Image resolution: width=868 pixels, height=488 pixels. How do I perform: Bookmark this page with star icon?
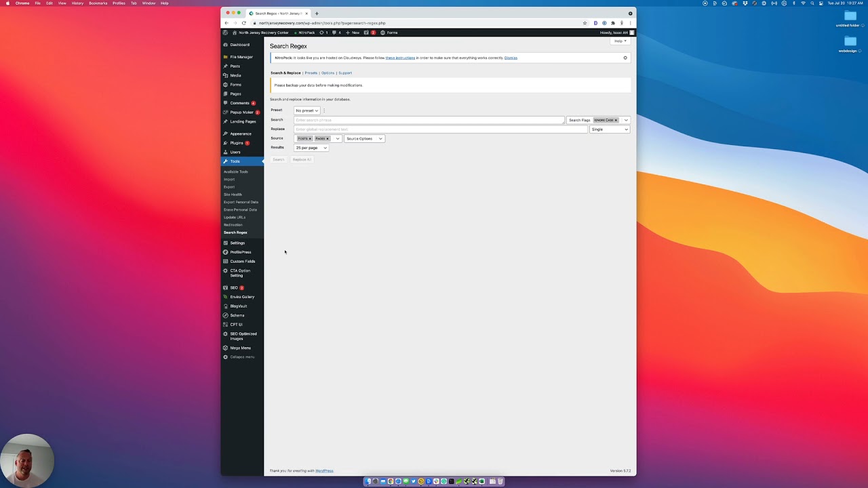(x=585, y=23)
